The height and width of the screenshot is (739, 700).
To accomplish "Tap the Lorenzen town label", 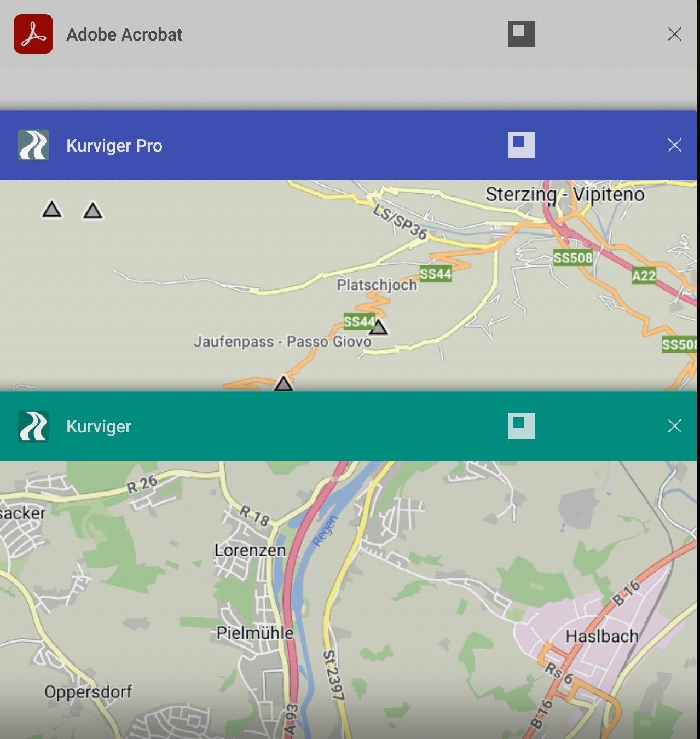I will point(250,550).
